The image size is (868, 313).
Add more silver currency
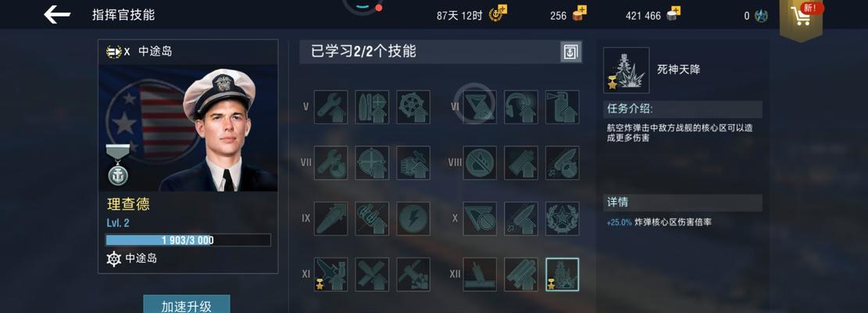click(673, 13)
